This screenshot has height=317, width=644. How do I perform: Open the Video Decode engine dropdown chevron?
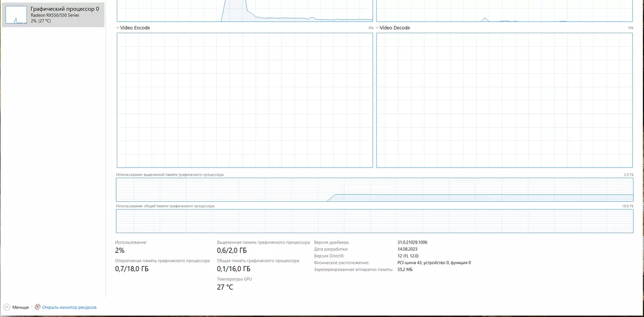pyautogui.click(x=377, y=28)
